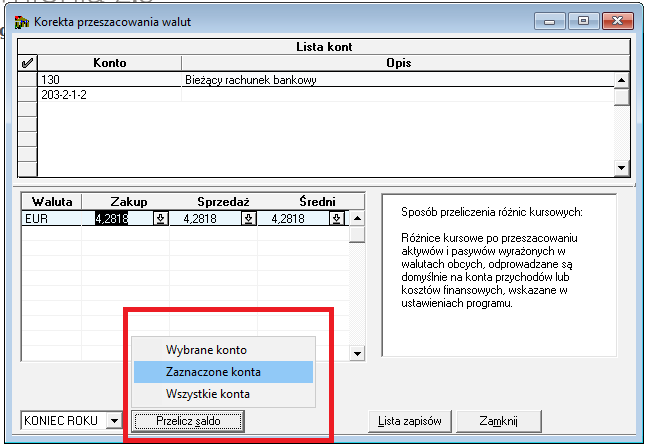This screenshot has height=447, width=646.
Task: Click the Średni rate field 4,2818
Action: pyautogui.click(x=293, y=218)
